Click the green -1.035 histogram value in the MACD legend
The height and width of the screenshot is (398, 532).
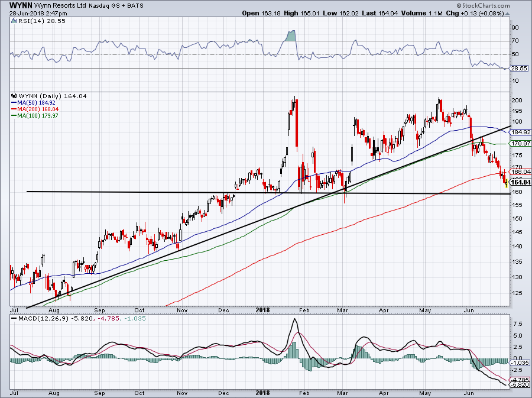135,319
